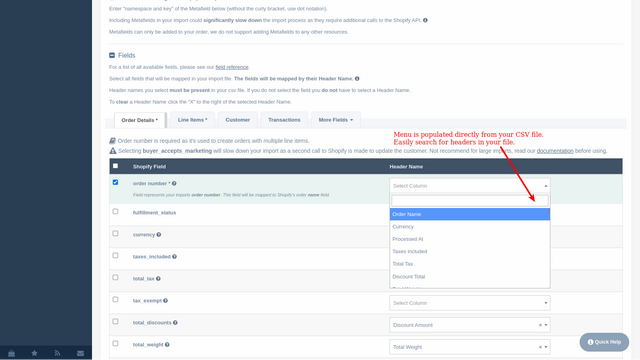This screenshot has height=360, width=640.
Task: Open the RSS feed icon in sidebar footer
Action: [57, 353]
